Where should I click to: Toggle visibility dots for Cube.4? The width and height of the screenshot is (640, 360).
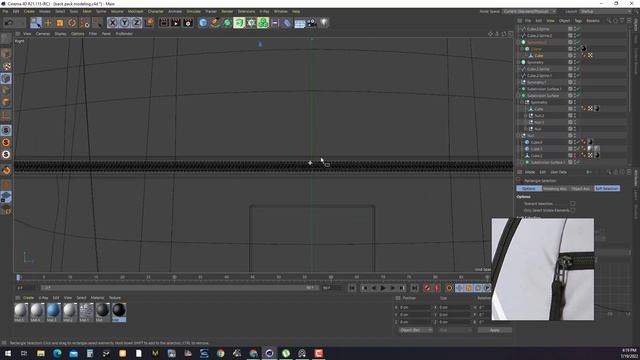[x=575, y=142]
